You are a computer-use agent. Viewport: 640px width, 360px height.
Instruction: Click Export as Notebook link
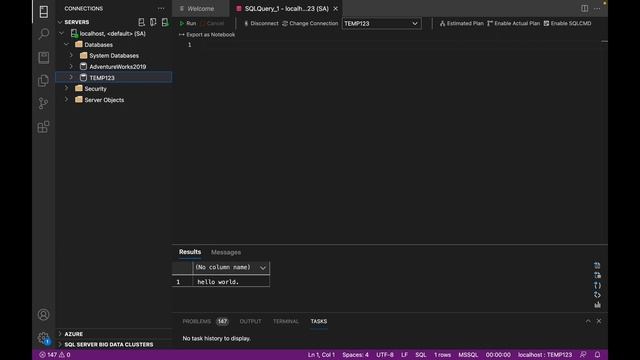coord(207,35)
